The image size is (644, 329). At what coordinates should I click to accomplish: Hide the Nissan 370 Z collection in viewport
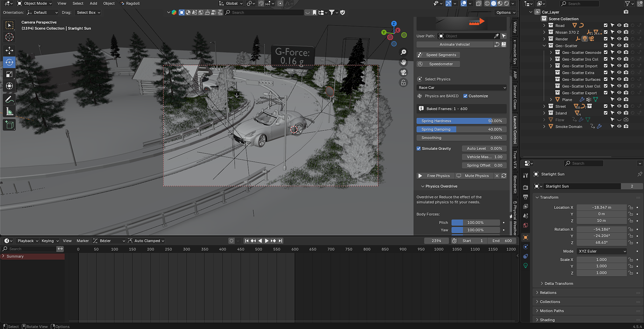point(619,32)
